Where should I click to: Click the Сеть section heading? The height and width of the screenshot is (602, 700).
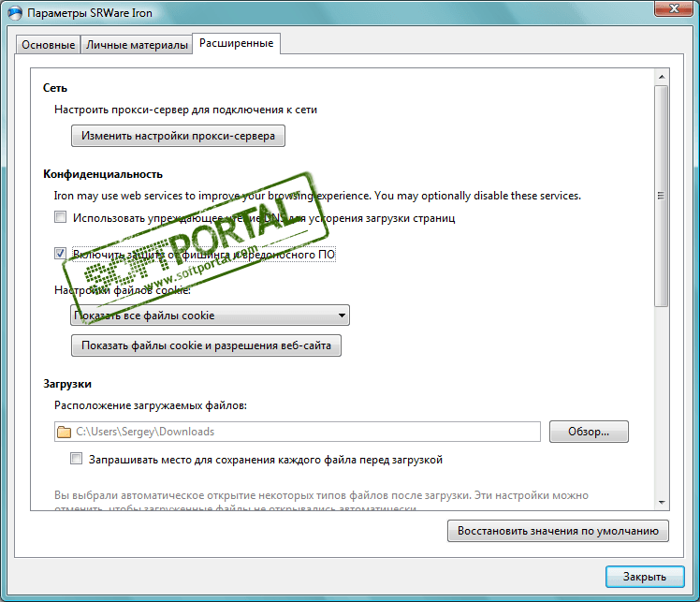[x=55, y=88]
